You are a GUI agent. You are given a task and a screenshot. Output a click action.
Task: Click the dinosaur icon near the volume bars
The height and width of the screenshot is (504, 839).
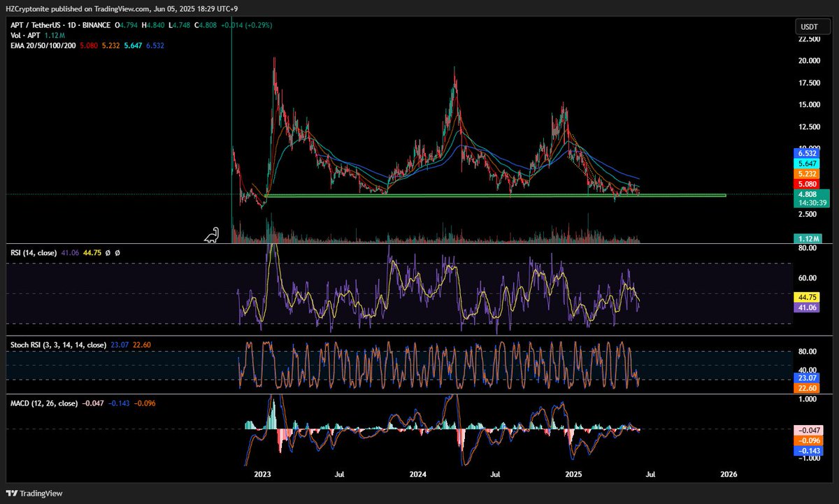212,236
